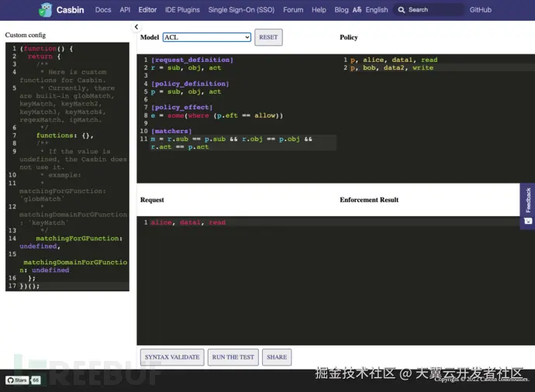Click the 'Request' heading

[152, 200]
